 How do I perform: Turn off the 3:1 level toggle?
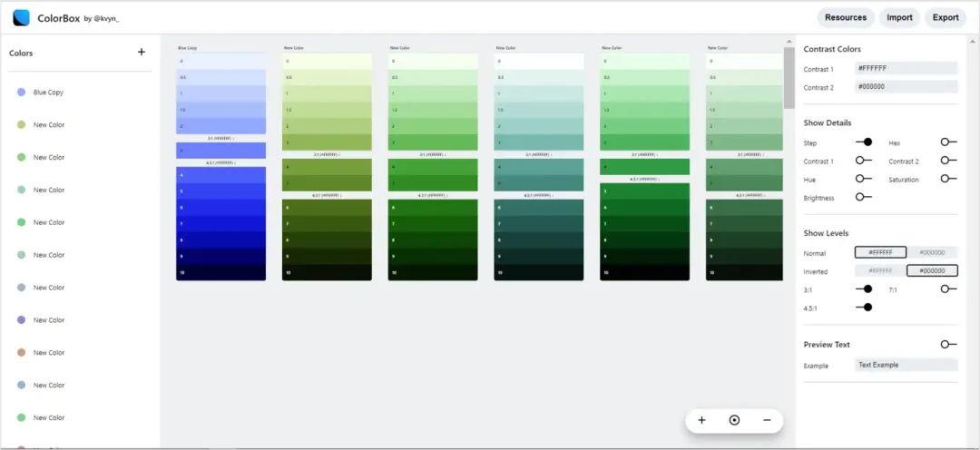point(864,289)
